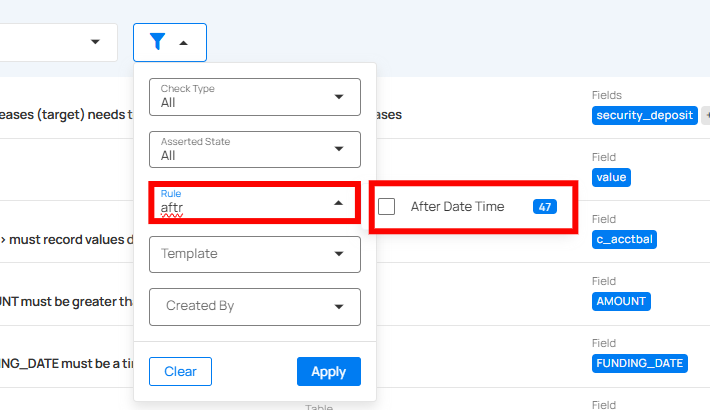Expand the Asserted State dropdown
The height and width of the screenshot is (410, 710).
coord(254,149)
